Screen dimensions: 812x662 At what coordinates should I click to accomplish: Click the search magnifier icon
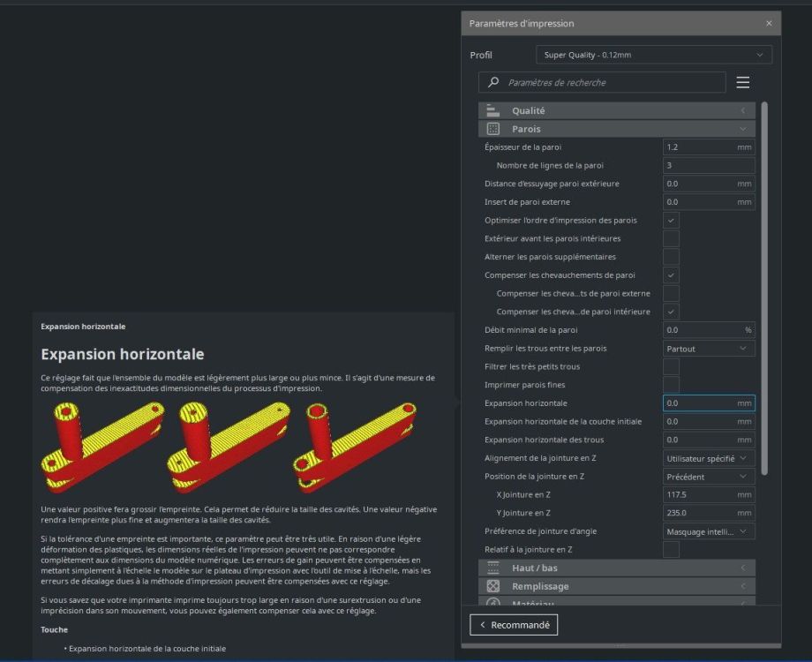(493, 82)
